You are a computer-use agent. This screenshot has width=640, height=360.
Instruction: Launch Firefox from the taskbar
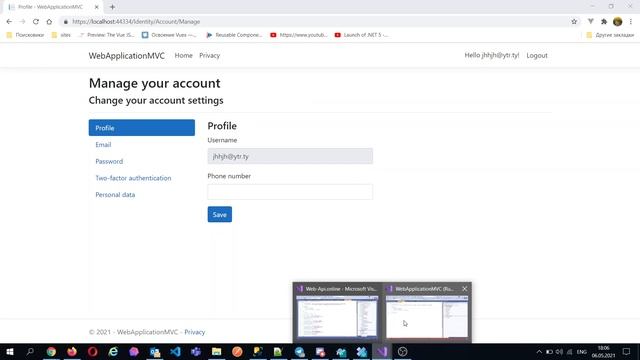[x=72, y=351]
